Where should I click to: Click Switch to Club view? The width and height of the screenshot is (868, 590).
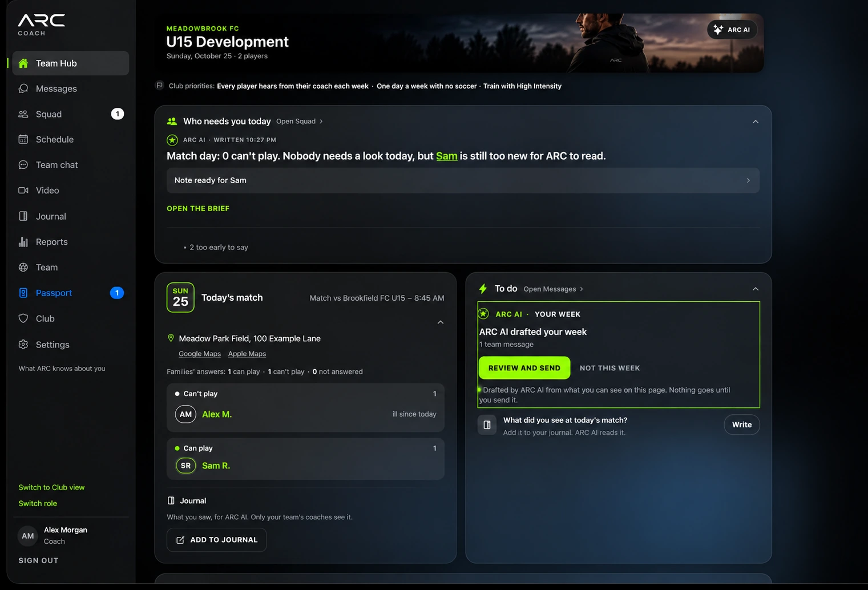(51, 487)
